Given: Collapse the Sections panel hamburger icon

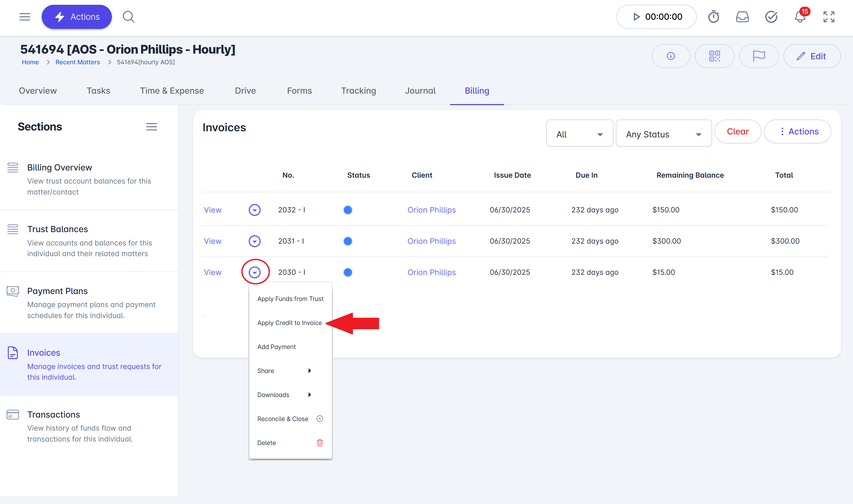Looking at the screenshot, I should (x=152, y=127).
